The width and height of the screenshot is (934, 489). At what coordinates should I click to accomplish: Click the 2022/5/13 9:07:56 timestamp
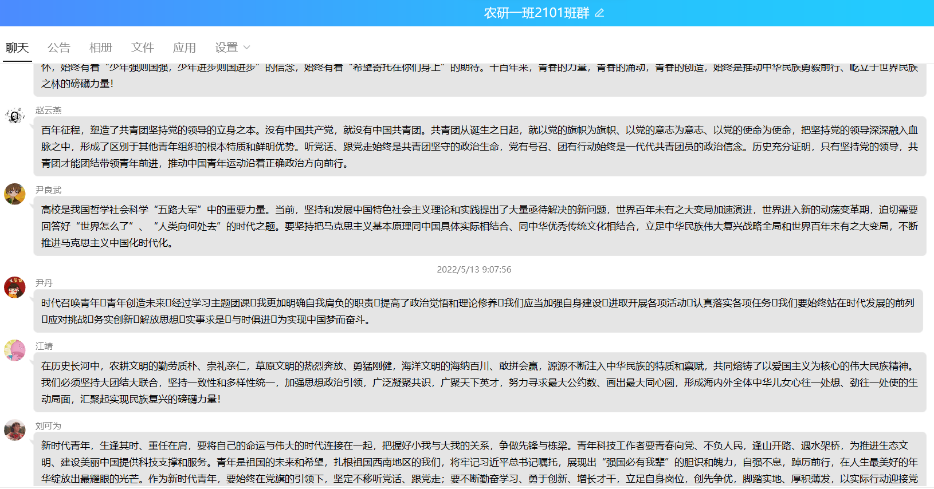474,270
